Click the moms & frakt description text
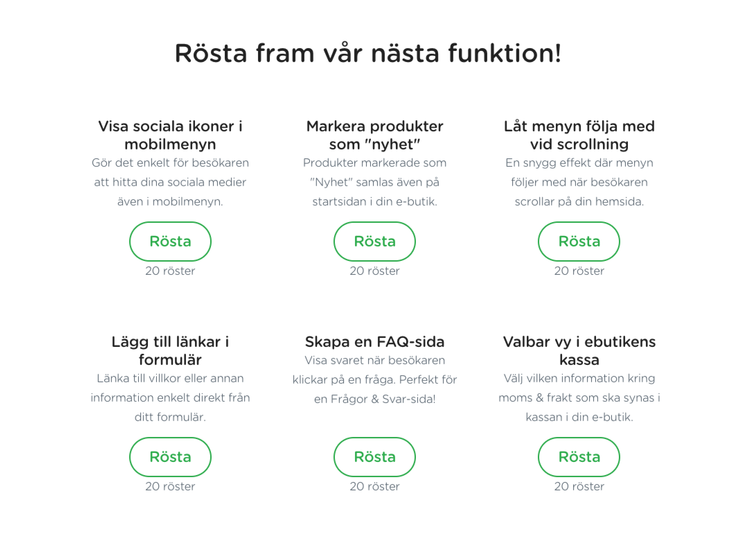The width and height of the screenshot is (756, 543). click(x=579, y=397)
